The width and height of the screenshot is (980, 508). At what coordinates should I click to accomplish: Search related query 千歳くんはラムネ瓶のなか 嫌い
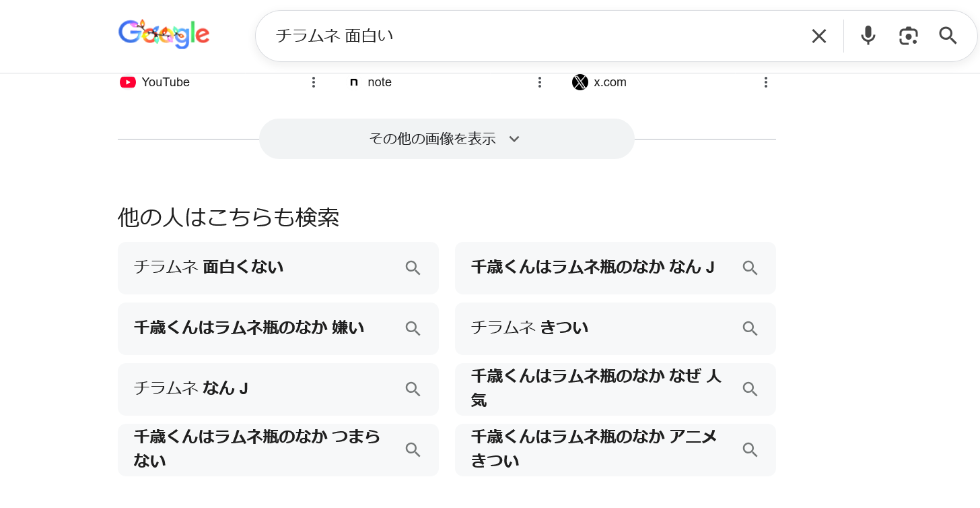click(x=277, y=328)
